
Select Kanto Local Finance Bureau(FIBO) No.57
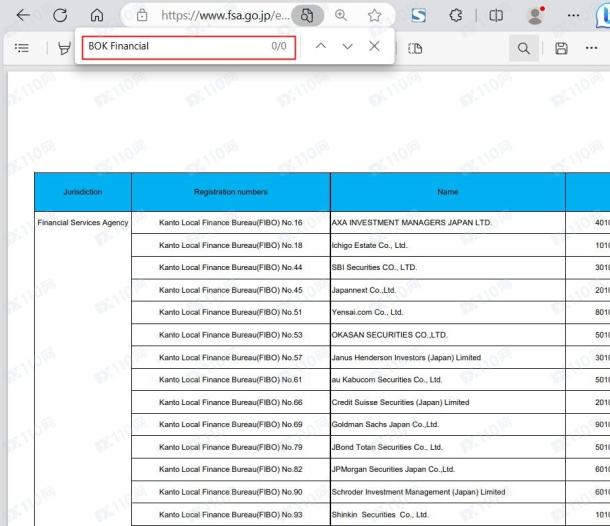coord(231,357)
